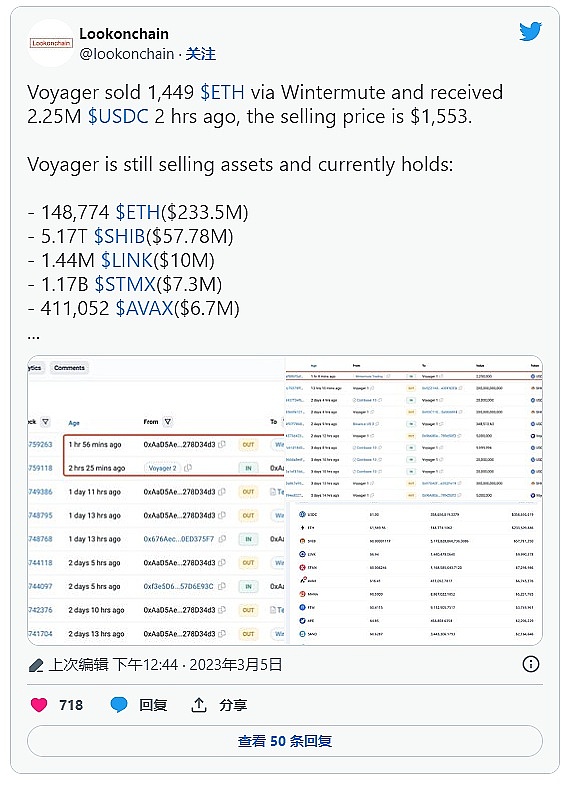This screenshot has width=570, height=788.
Task: Open the embedded transactions screenshot
Action: pos(285,501)
